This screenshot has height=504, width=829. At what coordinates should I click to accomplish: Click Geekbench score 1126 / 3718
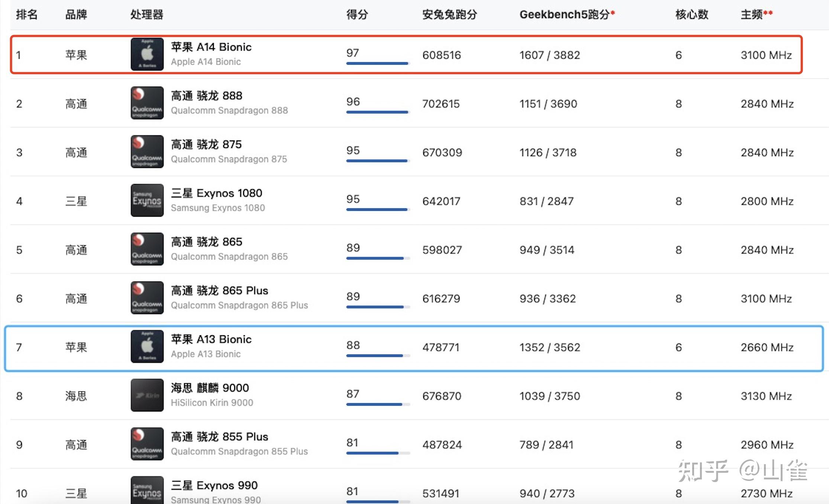coord(548,152)
